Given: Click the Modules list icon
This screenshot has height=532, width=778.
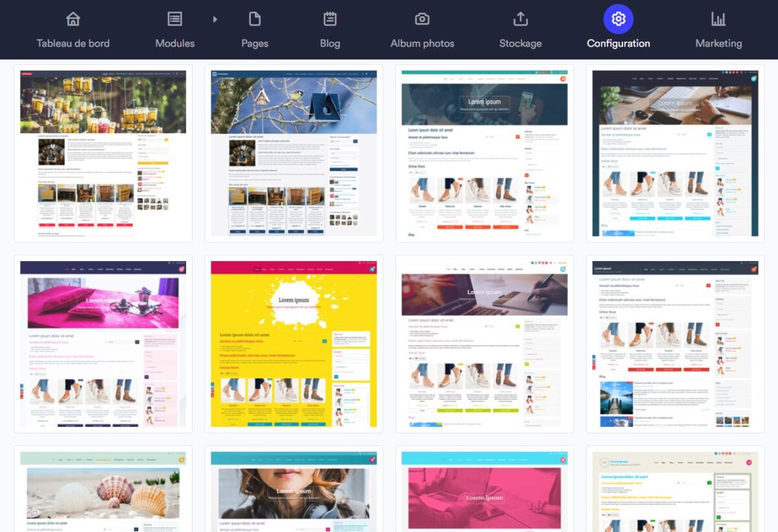Looking at the screenshot, I should (x=175, y=19).
